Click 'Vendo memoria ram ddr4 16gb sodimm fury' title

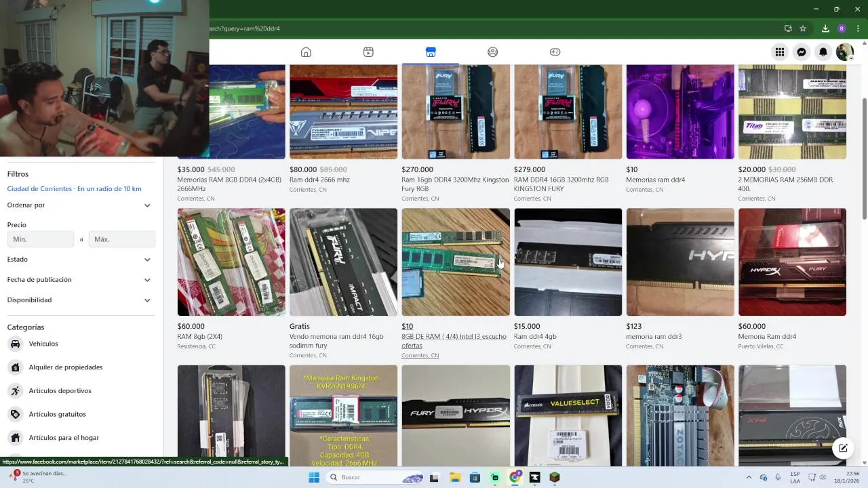point(336,341)
